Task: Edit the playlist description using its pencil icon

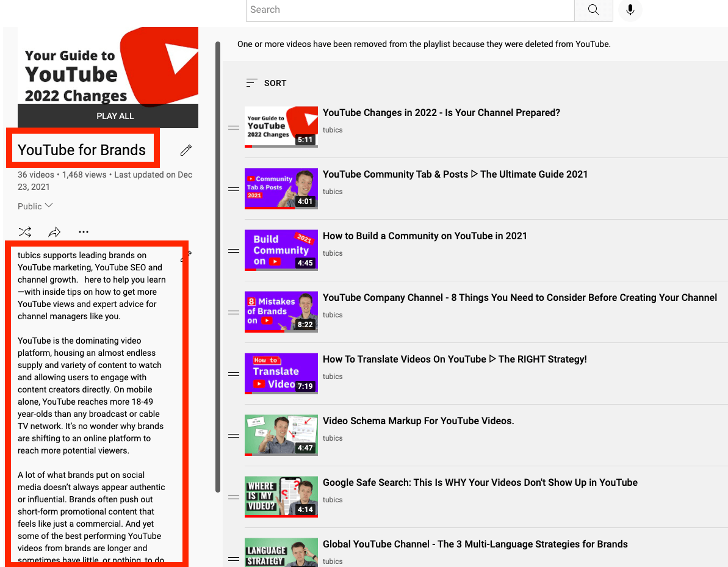Action: click(x=186, y=256)
